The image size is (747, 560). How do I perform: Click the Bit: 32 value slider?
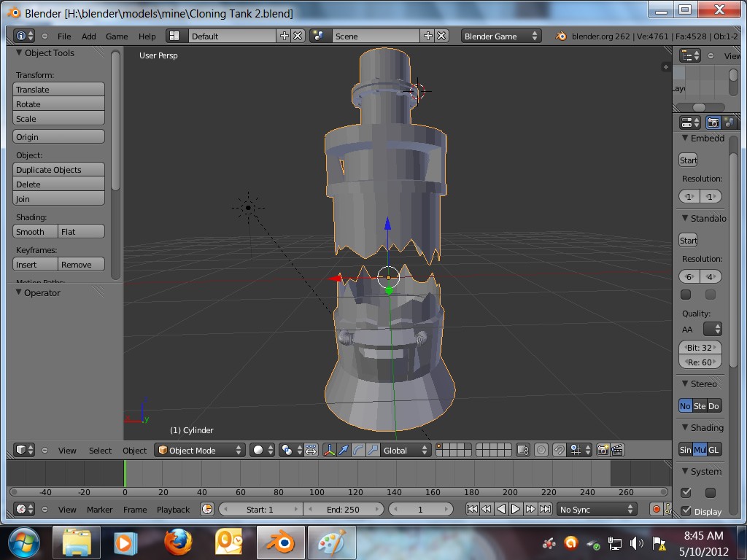click(700, 348)
